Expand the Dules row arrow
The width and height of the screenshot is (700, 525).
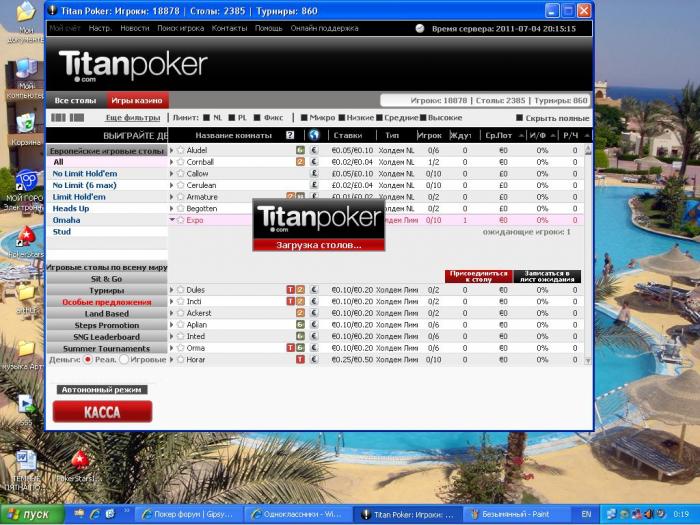tap(172, 290)
